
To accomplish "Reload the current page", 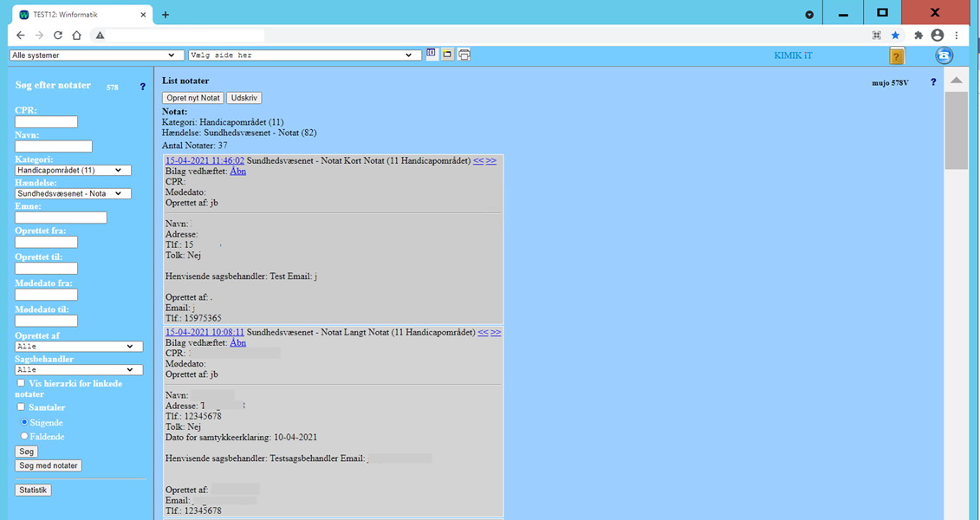I will (x=57, y=36).
